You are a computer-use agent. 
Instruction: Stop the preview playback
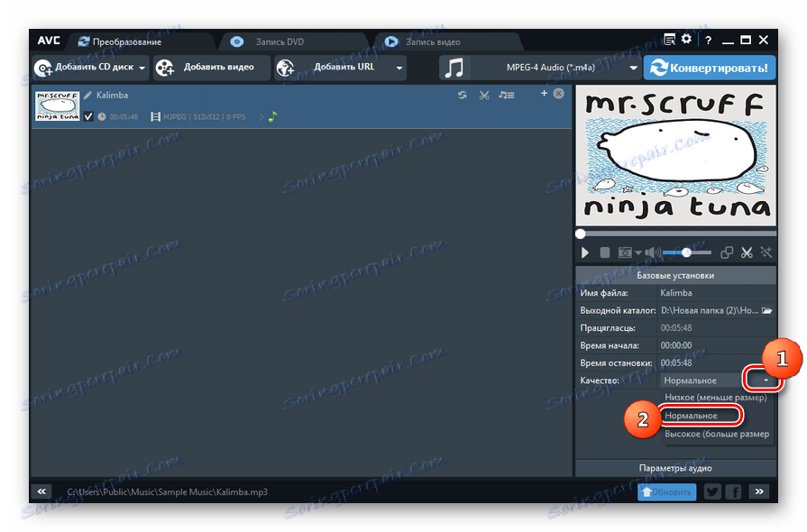pos(605,252)
